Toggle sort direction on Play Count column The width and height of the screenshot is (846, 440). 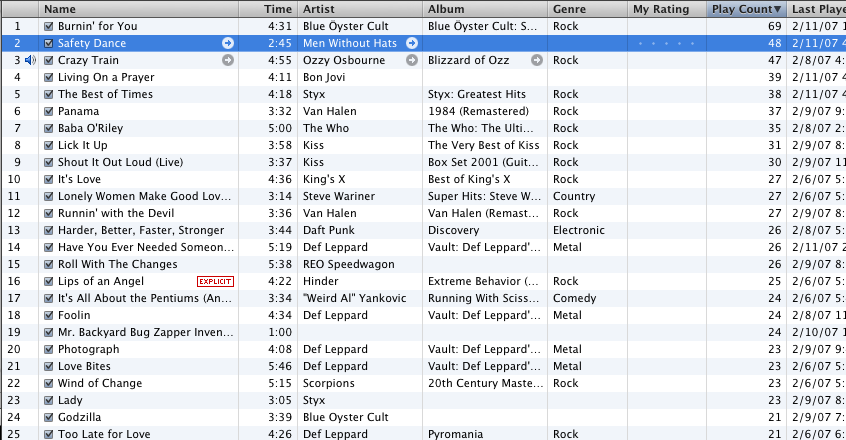click(747, 9)
